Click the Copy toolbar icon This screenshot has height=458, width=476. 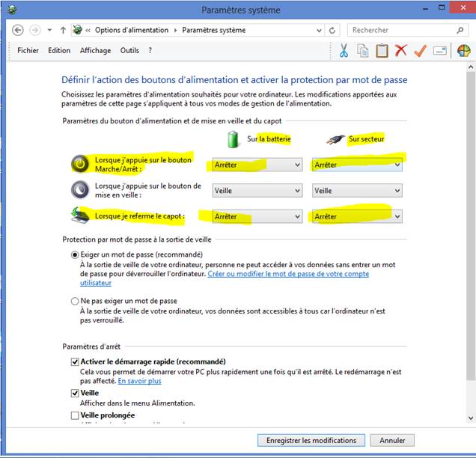(363, 51)
